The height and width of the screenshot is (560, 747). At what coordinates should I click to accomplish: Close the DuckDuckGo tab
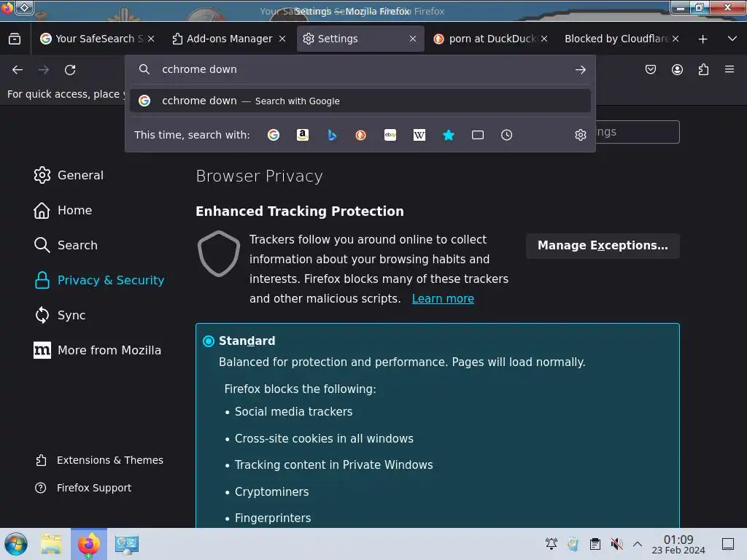pyautogui.click(x=544, y=39)
